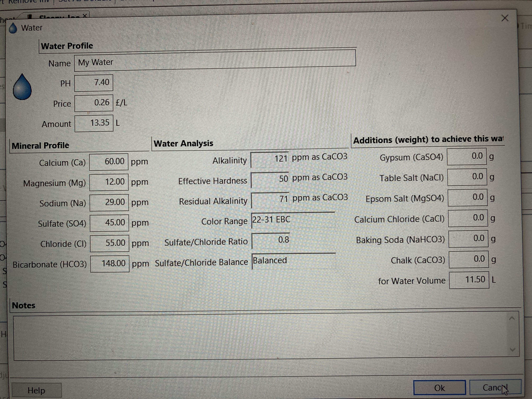This screenshot has width=532, height=399.
Task: Click the Water Profile heading
Action: coord(67,46)
